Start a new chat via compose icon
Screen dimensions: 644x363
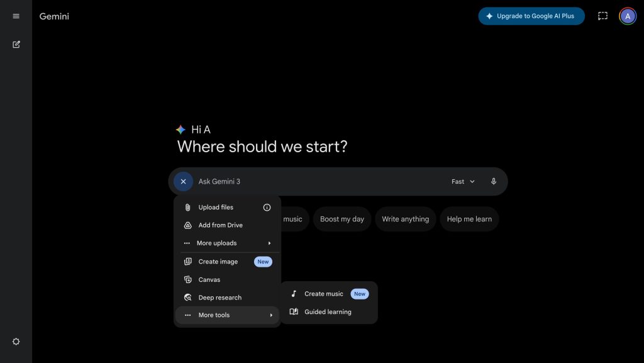16,45
